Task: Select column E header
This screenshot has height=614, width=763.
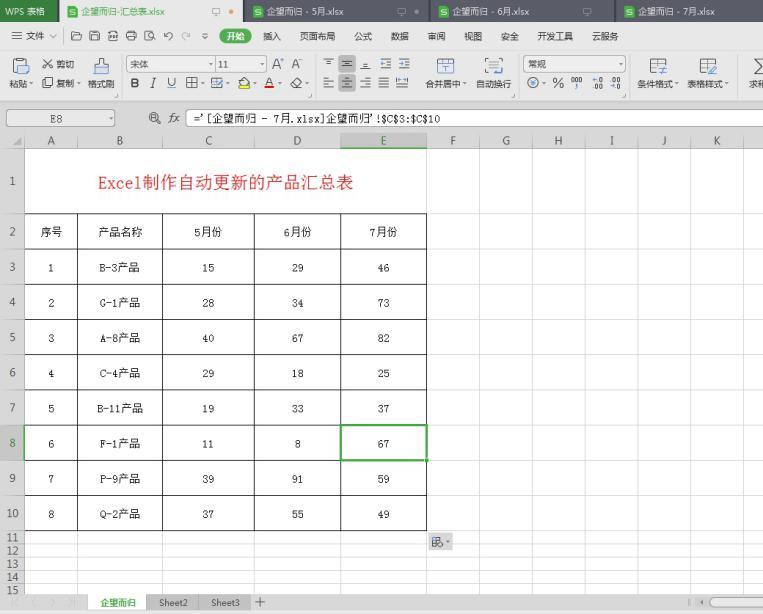Action: click(383, 141)
